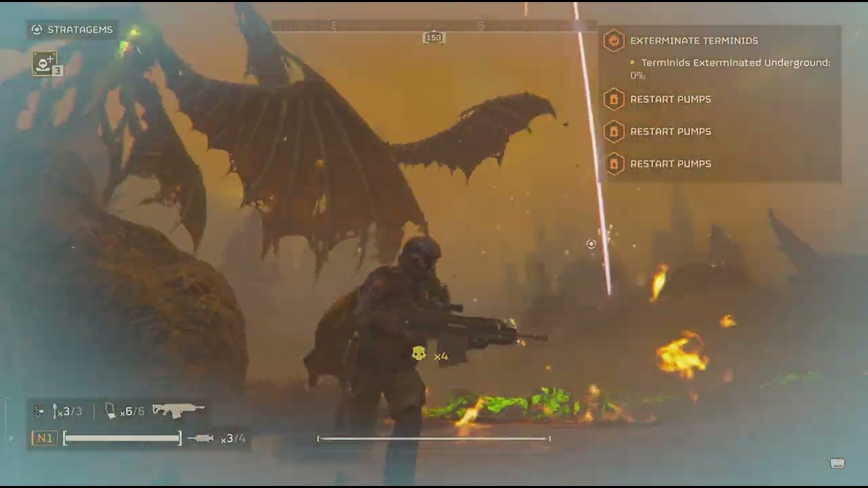
Task: Click the x3/3 grenade count
Action: [x=69, y=411]
